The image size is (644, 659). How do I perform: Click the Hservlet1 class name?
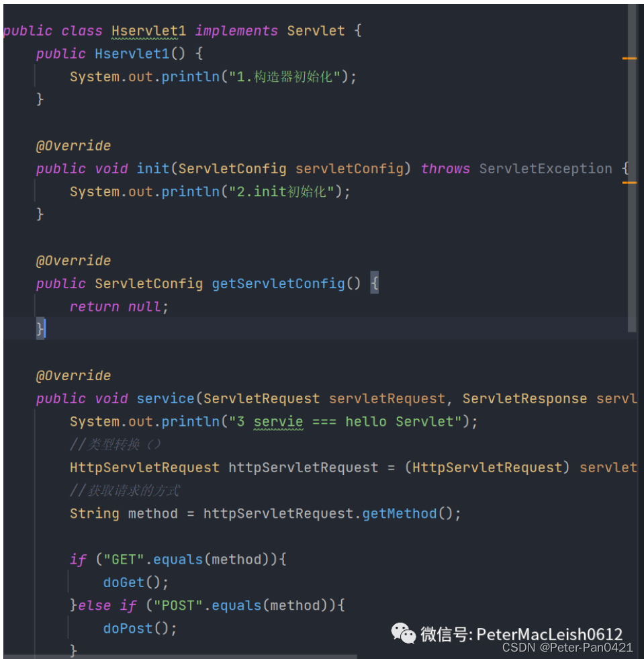coord(148,31)
